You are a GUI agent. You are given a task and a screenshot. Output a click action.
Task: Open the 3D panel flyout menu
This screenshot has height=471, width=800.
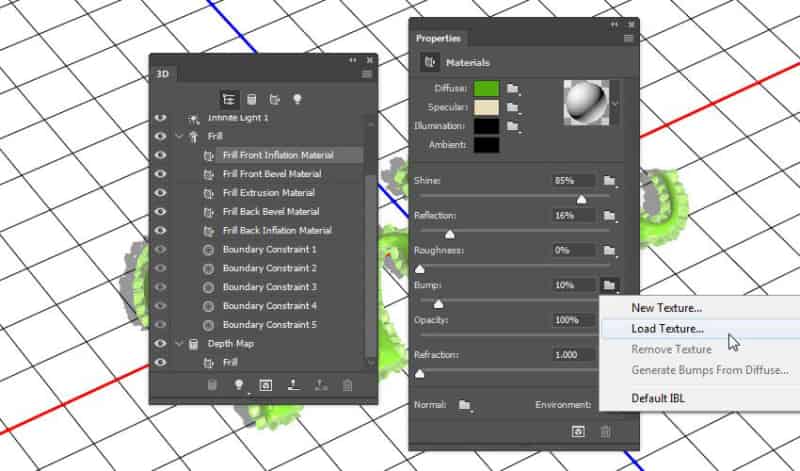[367, 74]
